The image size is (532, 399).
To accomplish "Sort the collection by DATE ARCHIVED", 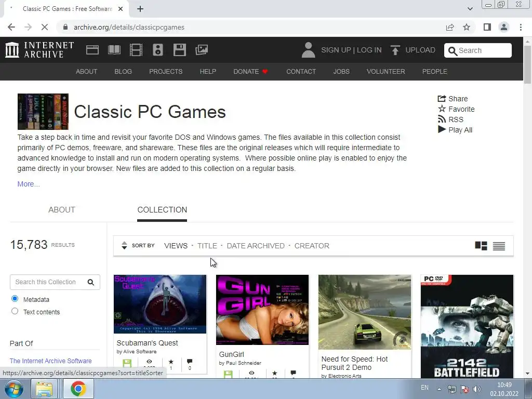I will coord(256,246).
